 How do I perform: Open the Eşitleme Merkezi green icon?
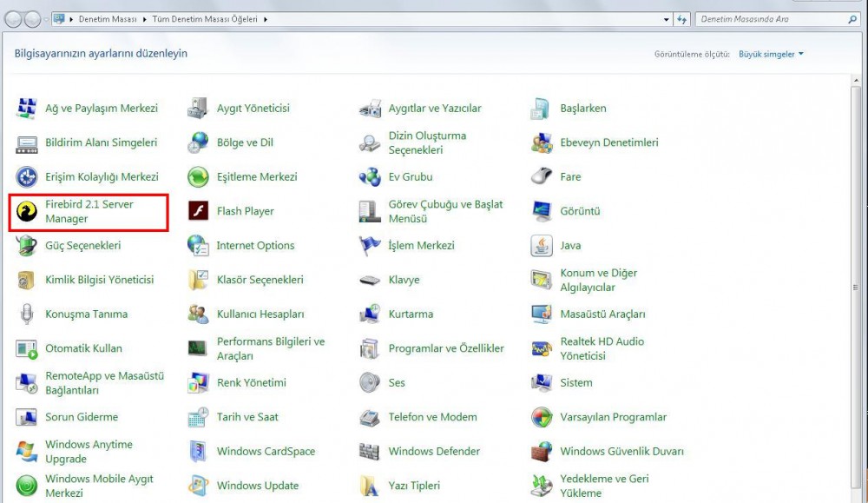(x=198, y=176)
